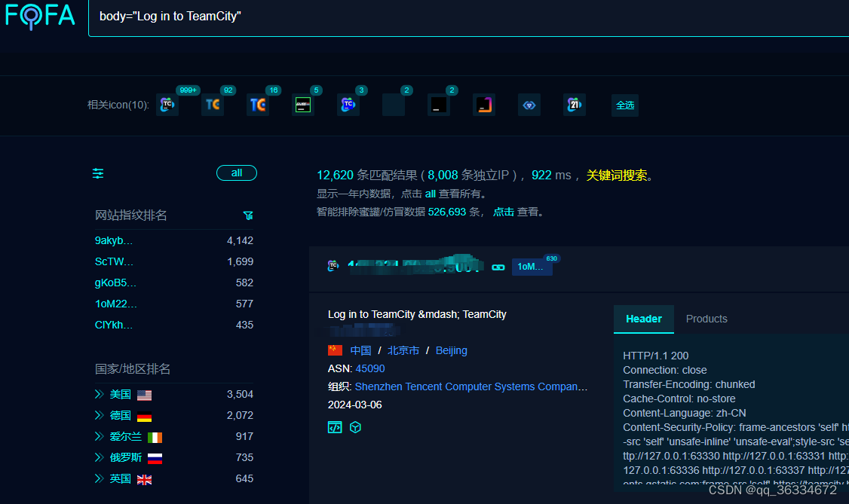The image size is (849, 504).
Task: Click the link chain icon beside result IP
Action: coord(498,267)
